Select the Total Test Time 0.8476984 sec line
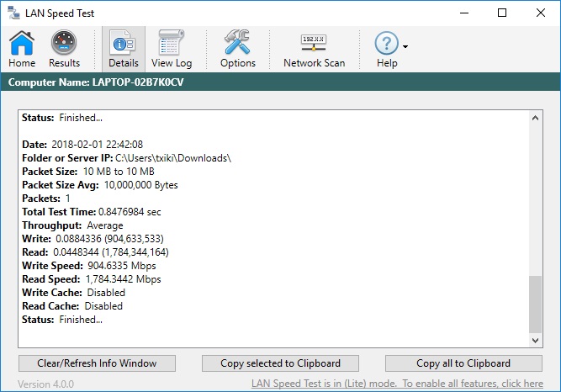Viewport: 561px width, 392px height. [x=92, y=212]
